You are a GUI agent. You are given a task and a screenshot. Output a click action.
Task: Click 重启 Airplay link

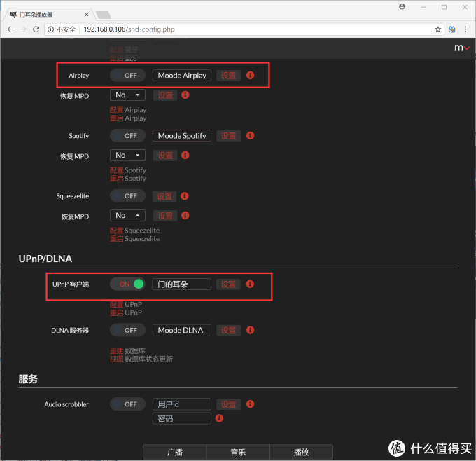click(128, 118)
